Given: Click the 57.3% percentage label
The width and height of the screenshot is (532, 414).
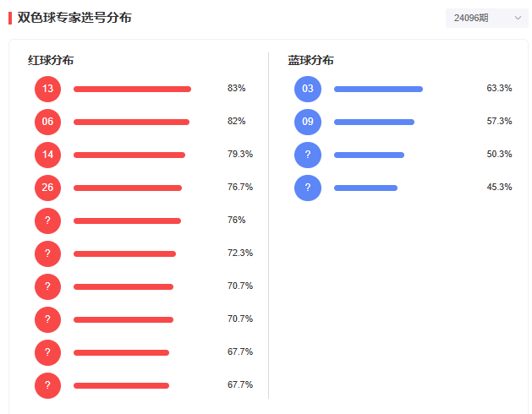Looking at the screenshot, I should click(x=499, y=121).
